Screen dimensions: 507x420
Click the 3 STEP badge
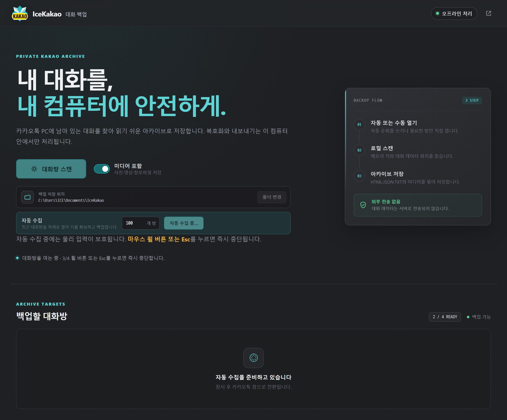(x=472, y=101)
